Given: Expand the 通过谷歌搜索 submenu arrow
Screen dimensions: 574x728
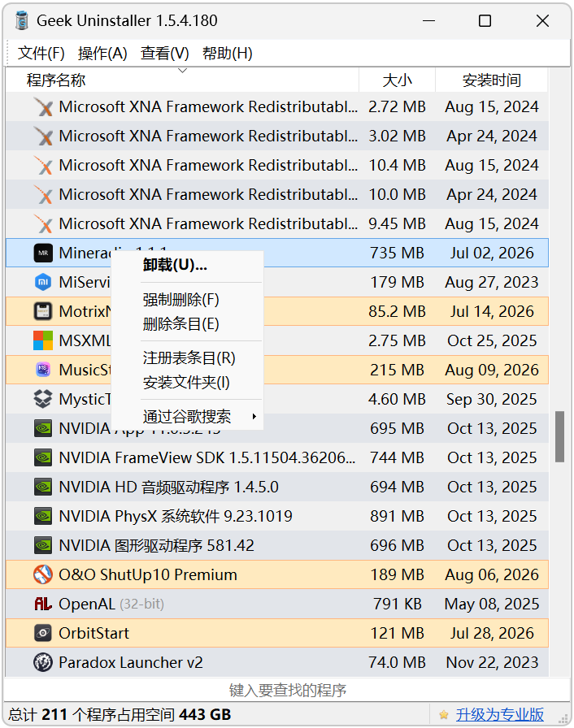Looking at the screenshot, I should (x=254, y=417).
